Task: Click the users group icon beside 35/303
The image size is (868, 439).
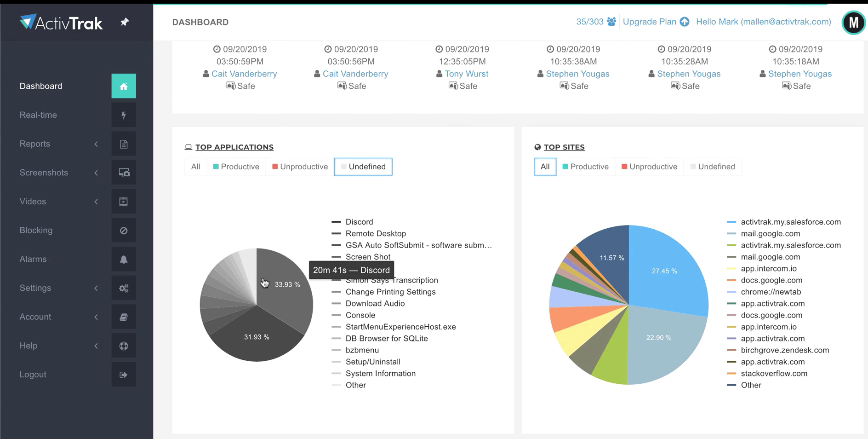Action: click(x=611, y=22)
